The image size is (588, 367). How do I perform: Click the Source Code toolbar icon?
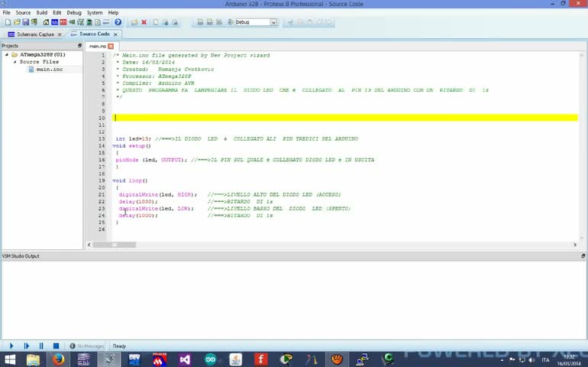point(106,22)
